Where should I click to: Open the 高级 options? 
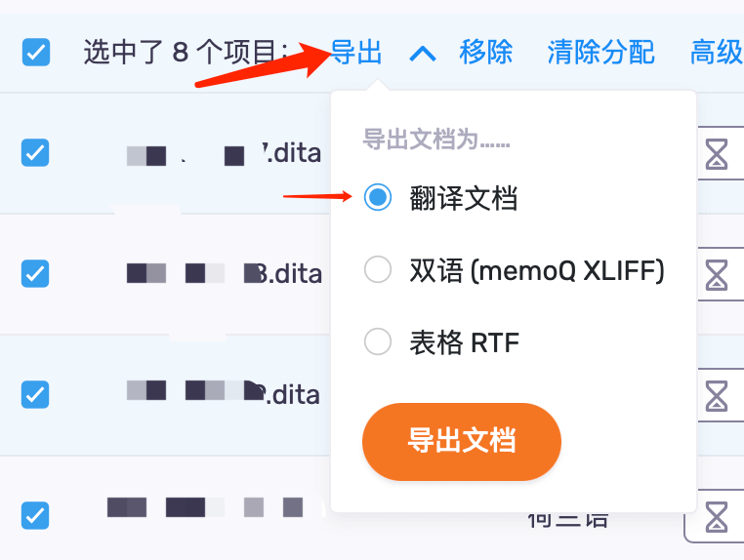click(717, 52)
